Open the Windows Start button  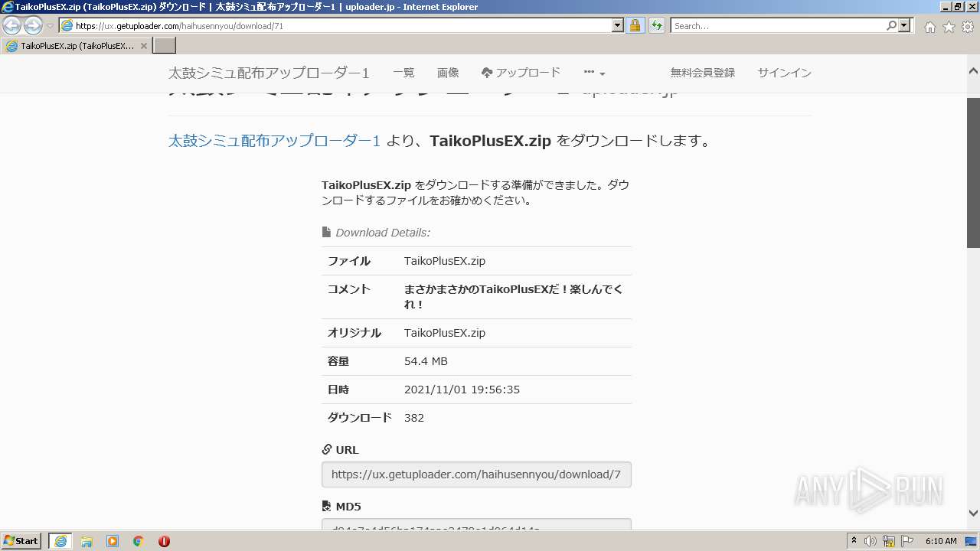(21, 541)
